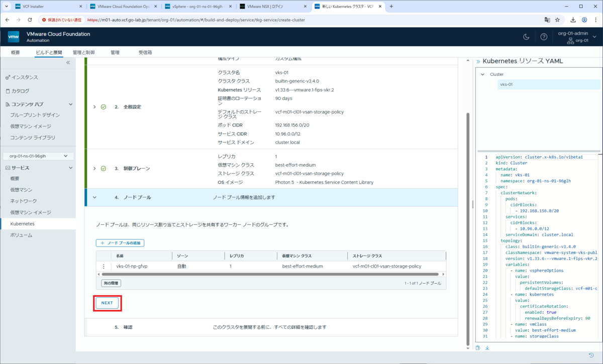
Task: Collapse the コンテンツ ハブ sidebar section
Action: (x=70, y=104)
